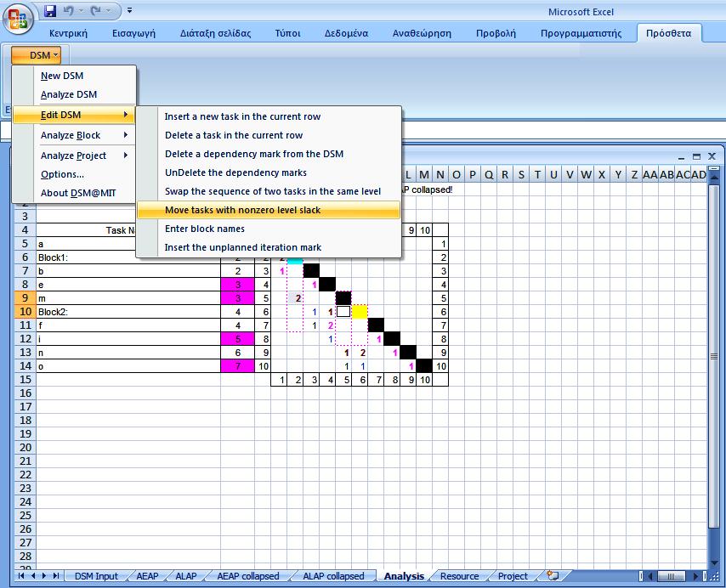Select the magenta cell in row o
This screenshot has height=588, width=726.
237,366
